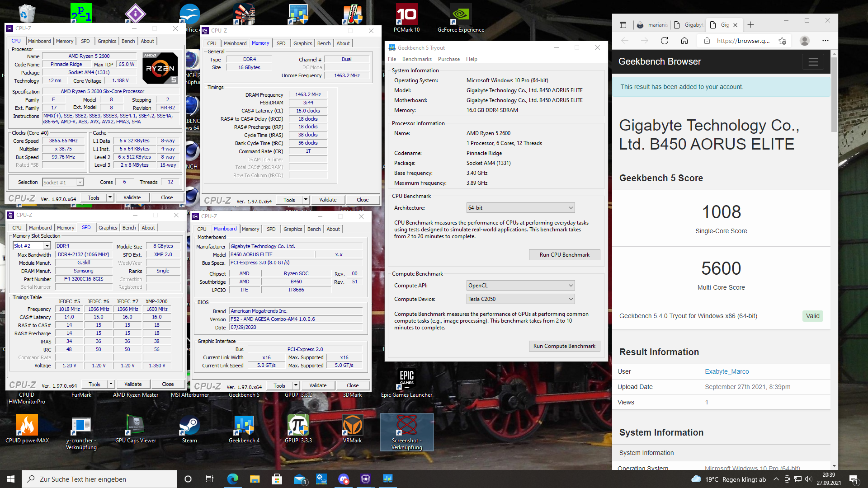Click Run Compute Benchmark button

[x=564, y=346]
